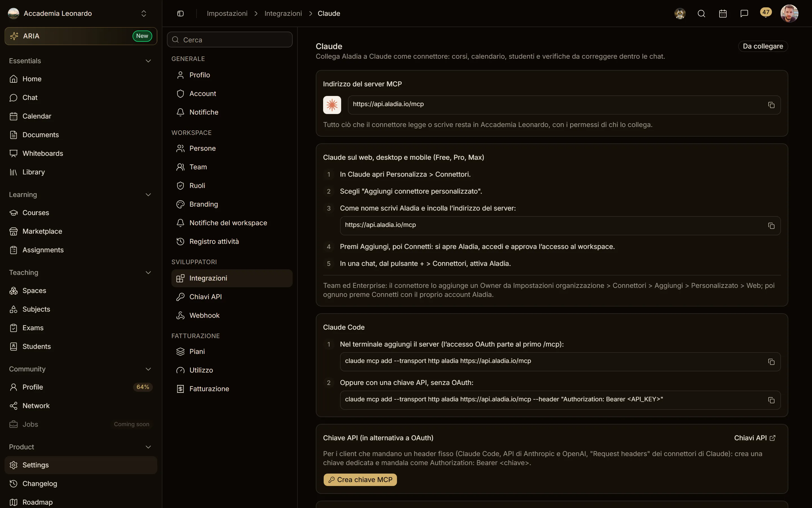Open Fatturazione page
Viewport: 812px width, 508px height.
pos(232,389)
